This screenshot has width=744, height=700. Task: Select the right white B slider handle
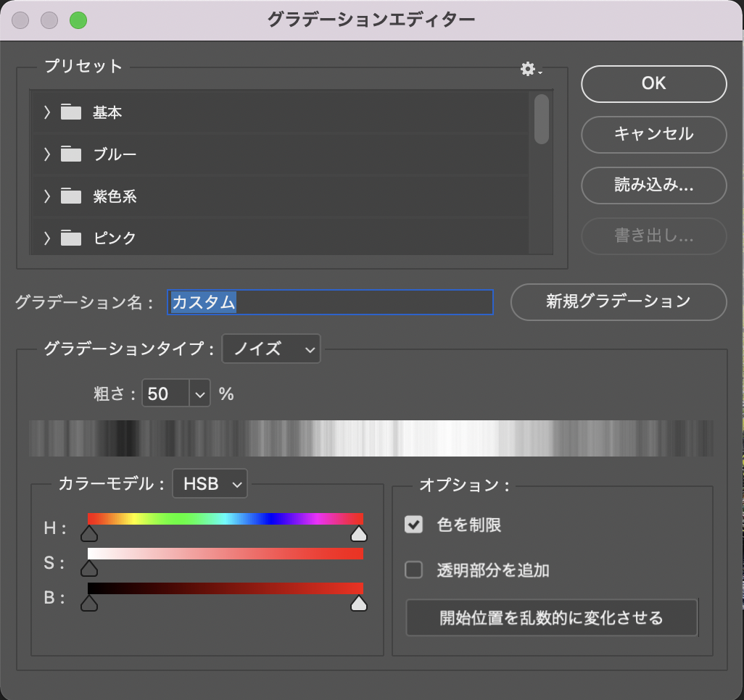[x=358, y=604]
